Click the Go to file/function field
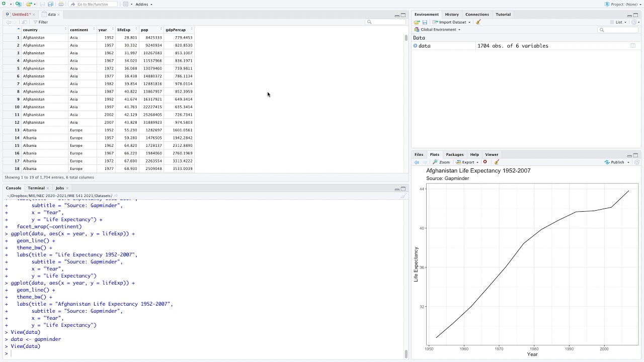Screen dimensions: 644x362 click(93, 4)
